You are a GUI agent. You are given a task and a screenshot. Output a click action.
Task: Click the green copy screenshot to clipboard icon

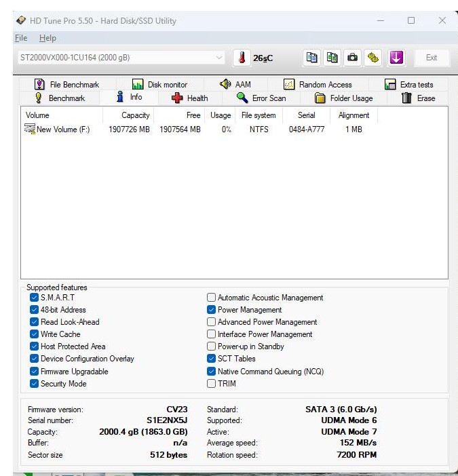click(332, 58)
